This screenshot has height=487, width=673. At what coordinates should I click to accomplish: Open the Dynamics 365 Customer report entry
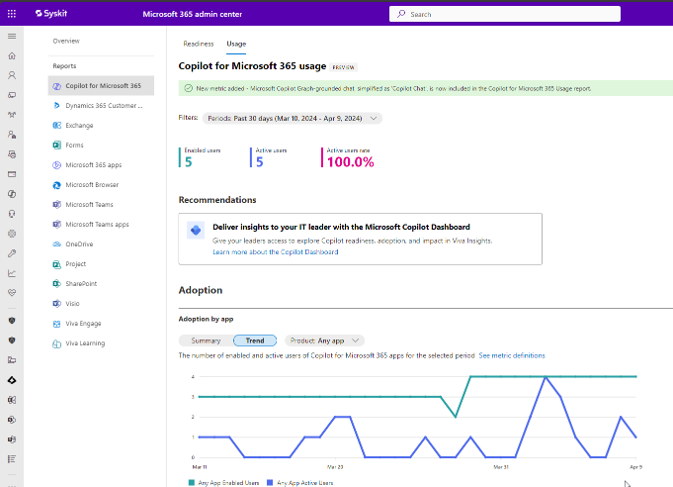[104, 106]
